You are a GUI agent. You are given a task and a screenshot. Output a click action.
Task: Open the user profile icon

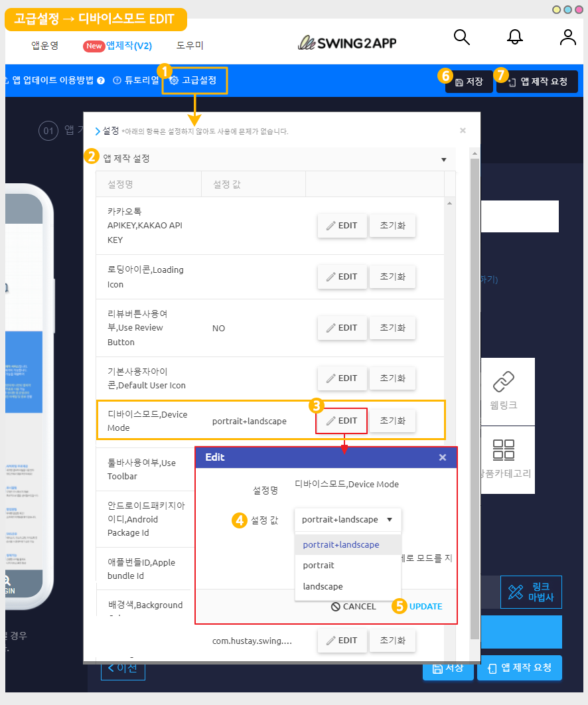(x=567, y=37)
